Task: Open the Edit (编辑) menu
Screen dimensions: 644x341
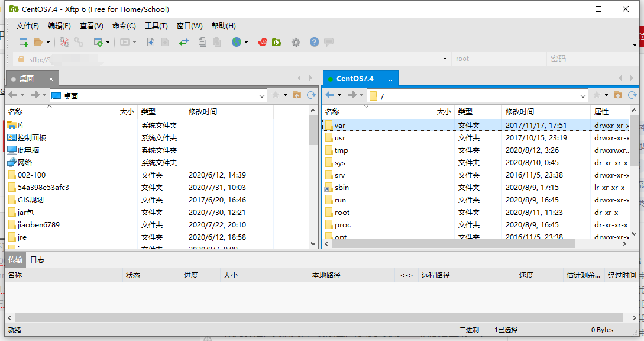Action: tap(59, 26)
